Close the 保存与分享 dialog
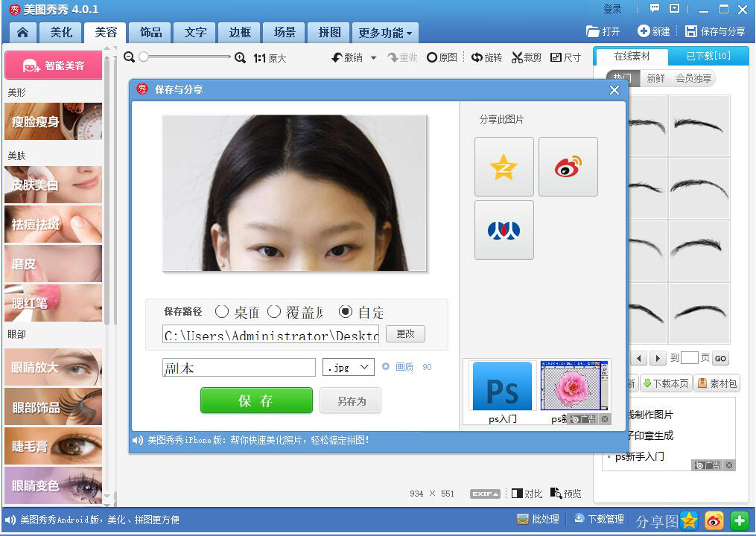Image resolution: width=756 pixels, height=536 pixels. tap(614, 90)
